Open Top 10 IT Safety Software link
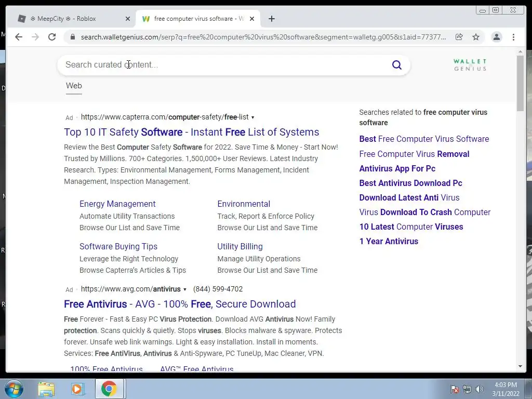This screenshot has width=532, height=399. 191,132
